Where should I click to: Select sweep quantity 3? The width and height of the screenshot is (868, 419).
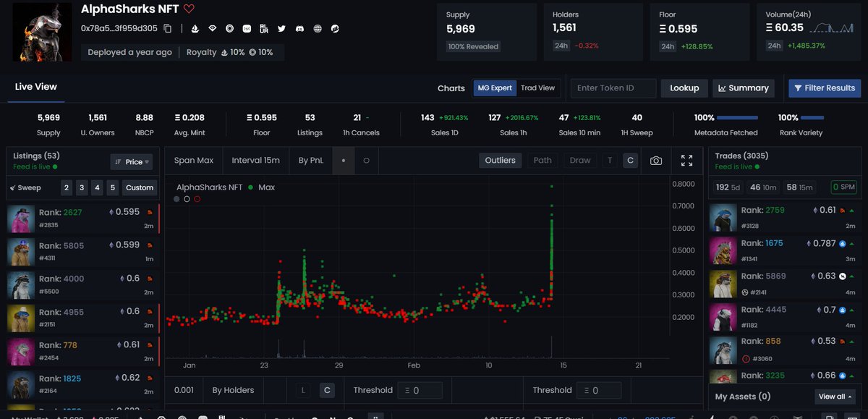(x=82, y=187)
